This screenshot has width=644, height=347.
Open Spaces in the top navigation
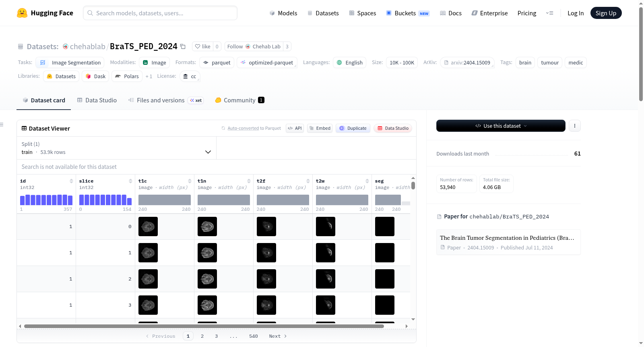(362, 13)
